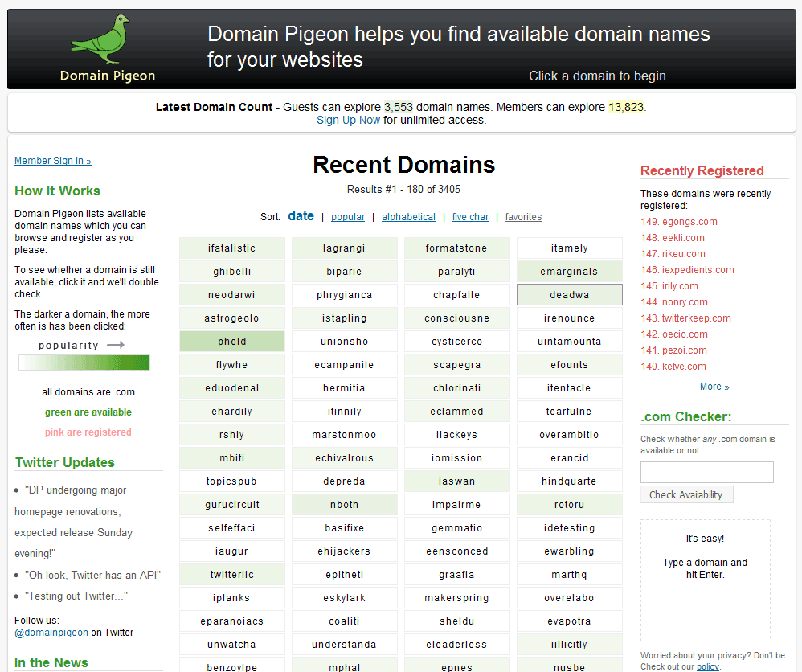Click the popularity green gradient bar

pos(84,363)
